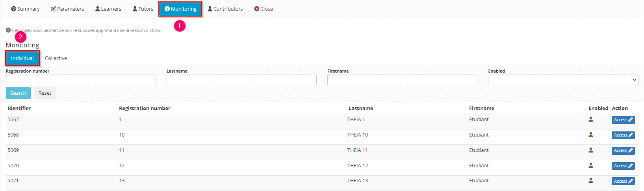Screen dimensions: 644x191
Task: Click Access button for identifier 5070
Action: pos(623,166)
